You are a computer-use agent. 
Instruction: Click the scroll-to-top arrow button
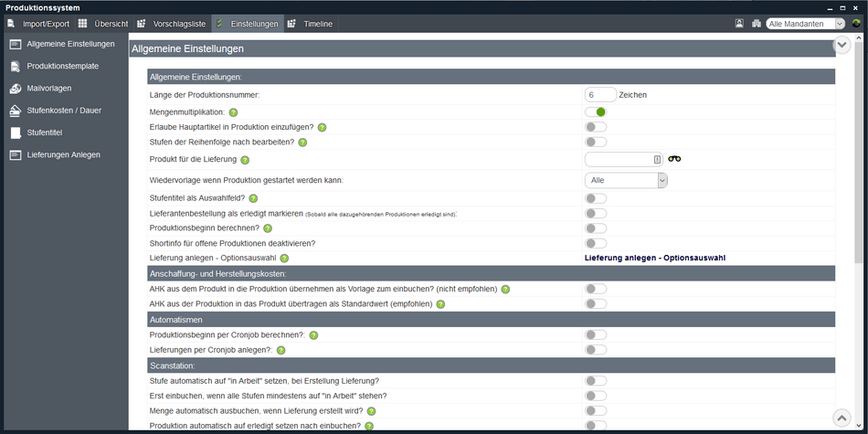(x=842, y=418)
